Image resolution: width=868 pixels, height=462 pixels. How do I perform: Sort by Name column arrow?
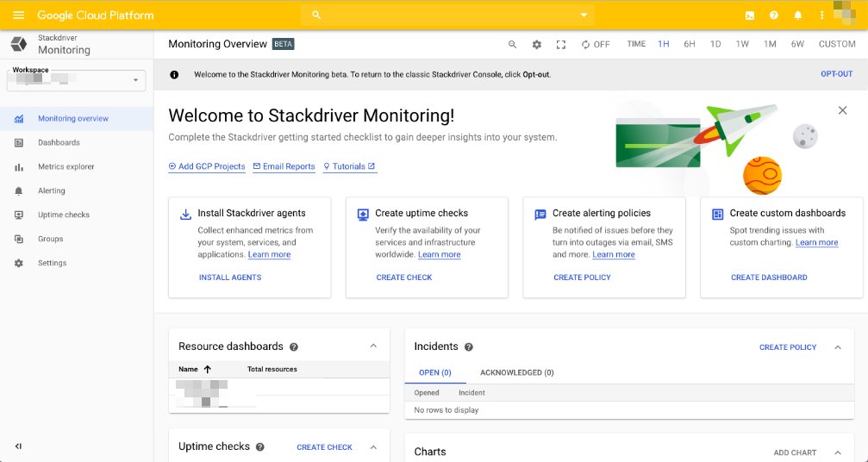208,369
